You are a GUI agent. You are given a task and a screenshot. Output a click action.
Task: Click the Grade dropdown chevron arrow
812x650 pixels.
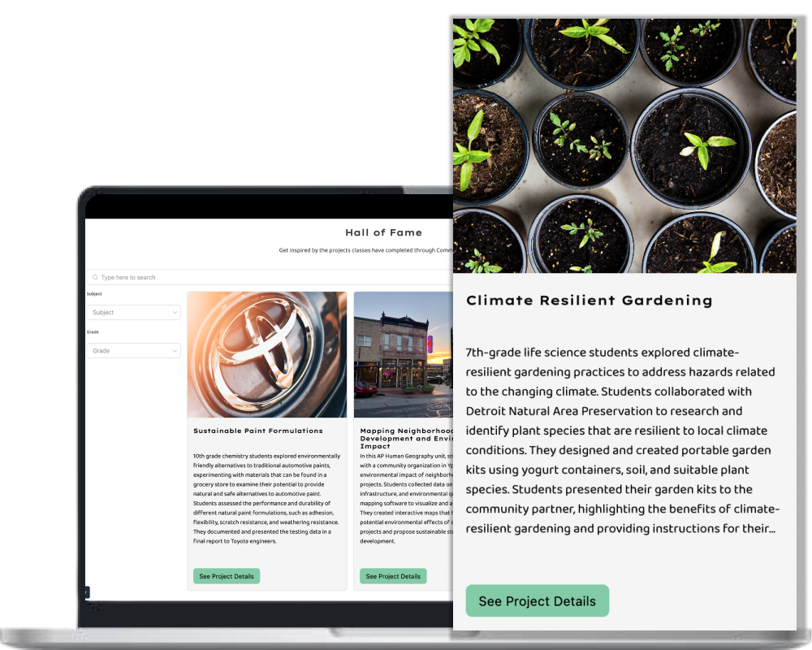(x=175, y=351)
